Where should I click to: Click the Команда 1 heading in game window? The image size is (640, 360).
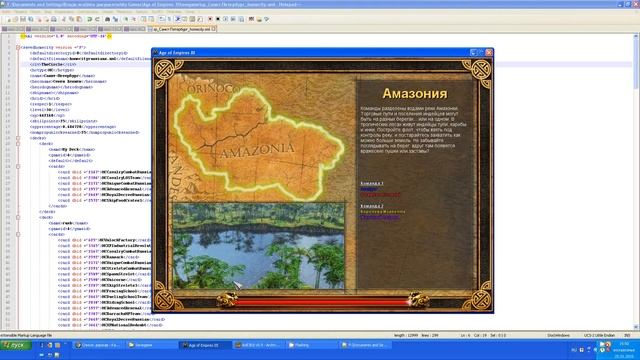[372, 184]
